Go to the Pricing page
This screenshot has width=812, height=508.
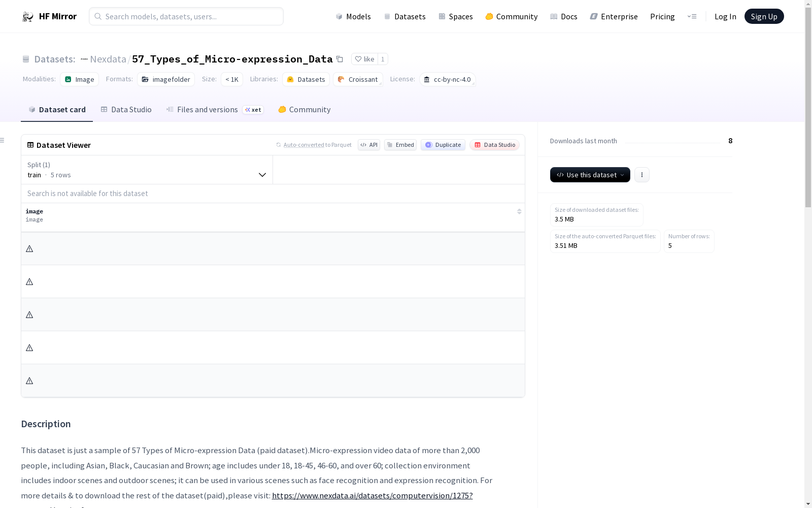click(662, 16)
